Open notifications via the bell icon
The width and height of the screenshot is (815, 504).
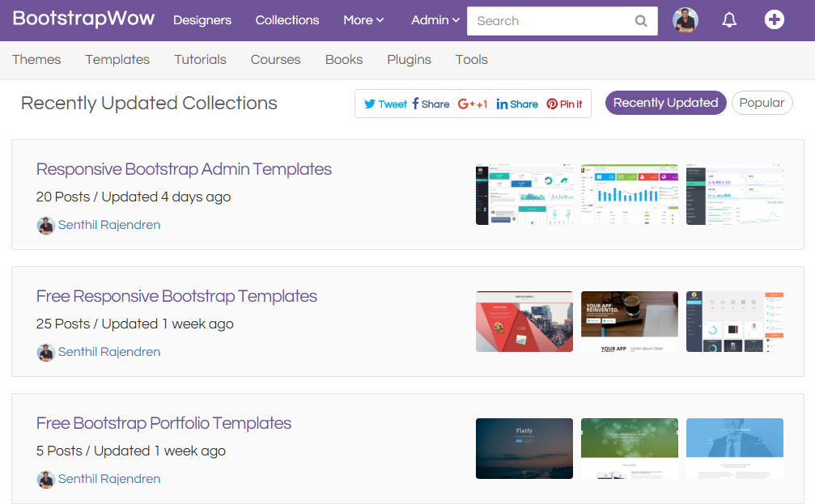729,19
